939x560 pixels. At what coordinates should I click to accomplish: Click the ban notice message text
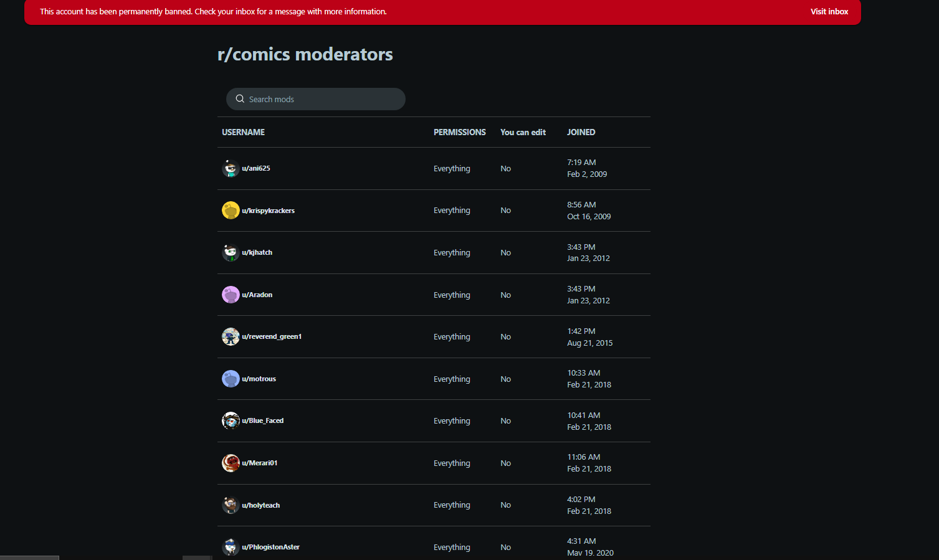213,12
